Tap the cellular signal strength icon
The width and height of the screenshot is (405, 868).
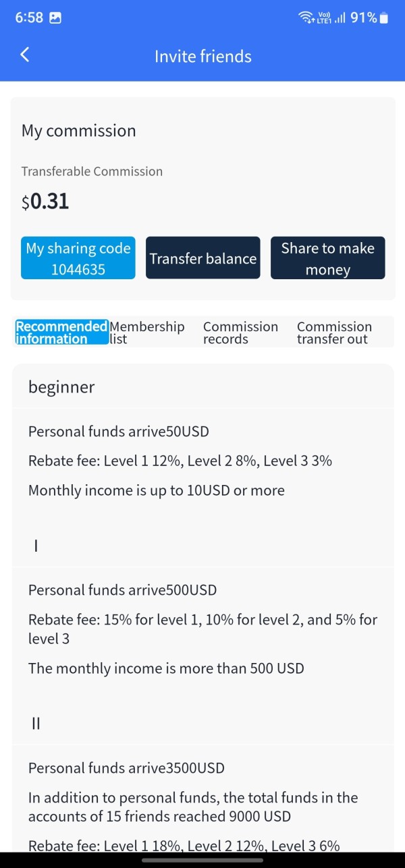click(340, 18)
